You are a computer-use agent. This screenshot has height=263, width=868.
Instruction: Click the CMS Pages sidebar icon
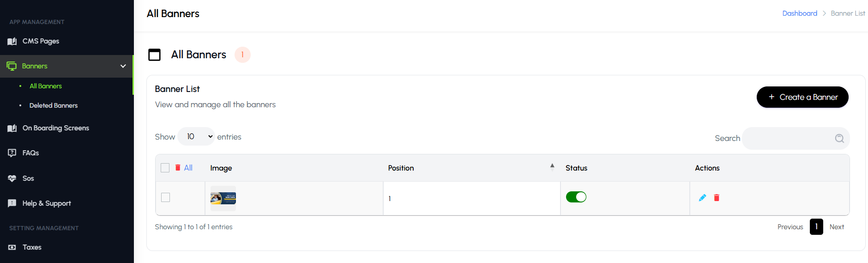[12, 41]
